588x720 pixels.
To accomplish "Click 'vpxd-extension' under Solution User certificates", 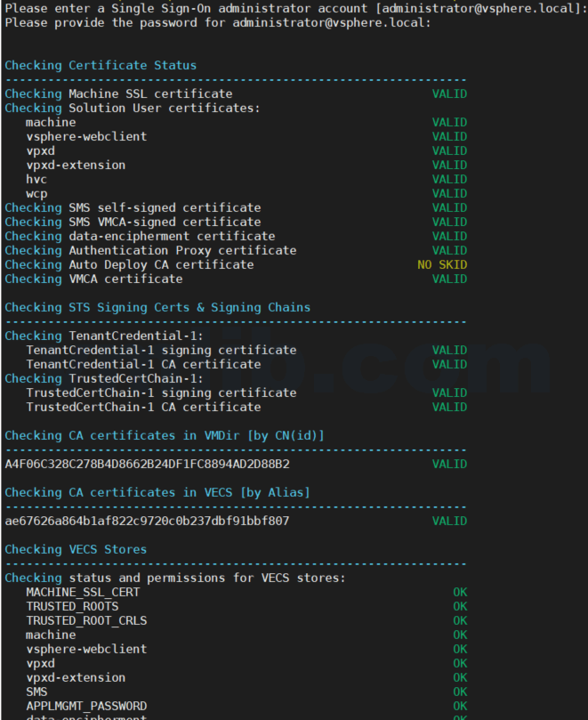I will [76, 165].
